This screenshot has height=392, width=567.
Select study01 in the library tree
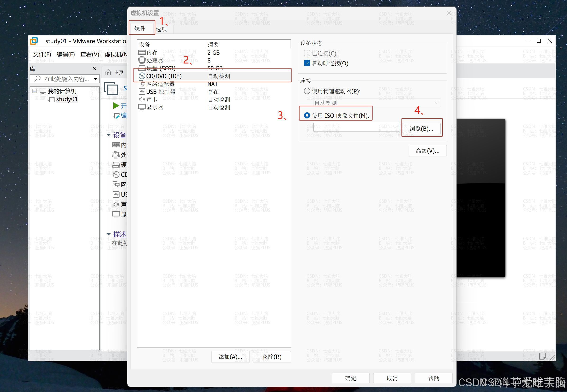66,99
